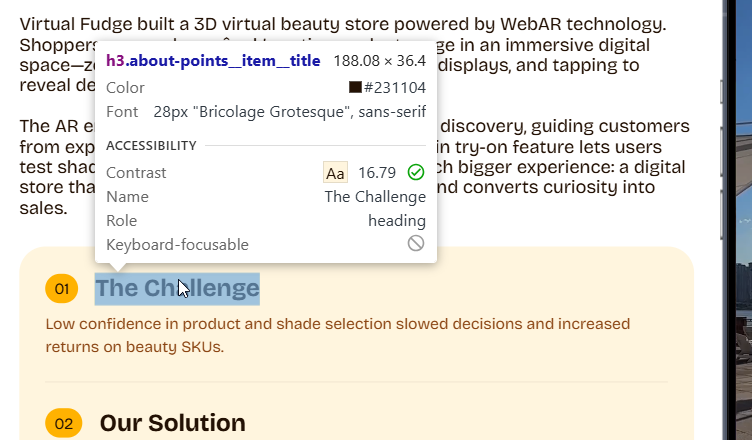The height and width of the screenshot is (440, 752).
Task: Click the 16.79 contrast ratio value
Action: pos(377,173)
